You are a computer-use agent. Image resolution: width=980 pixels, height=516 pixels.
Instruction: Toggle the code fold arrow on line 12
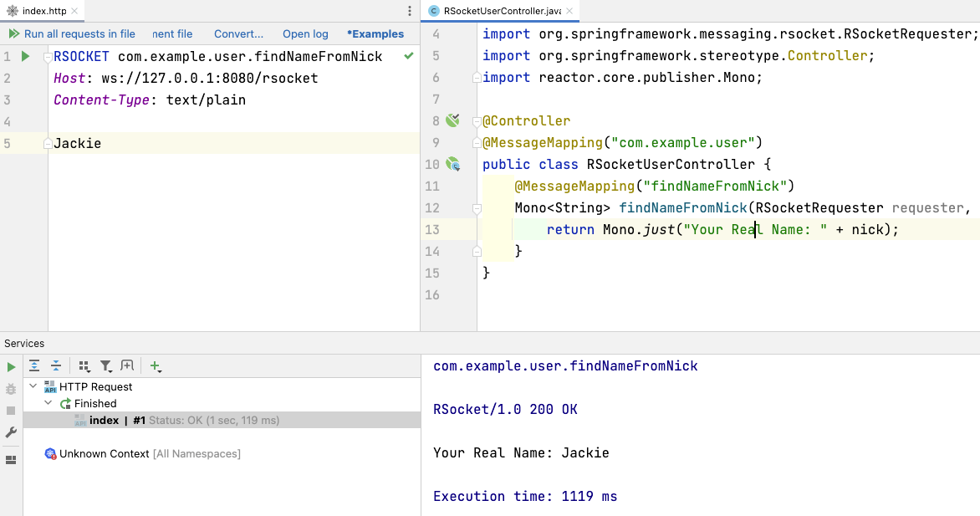click(476, 207)
